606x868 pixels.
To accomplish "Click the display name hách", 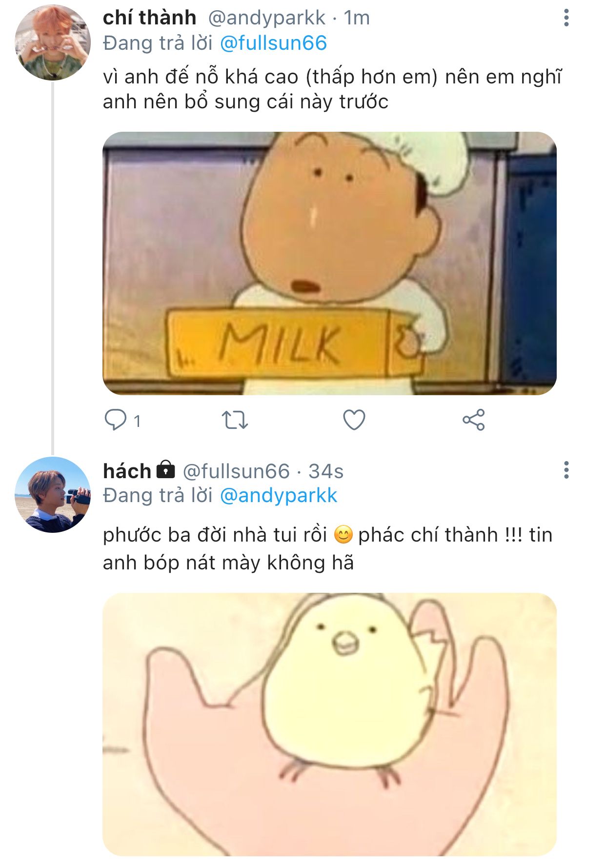I will pos(127,471).
